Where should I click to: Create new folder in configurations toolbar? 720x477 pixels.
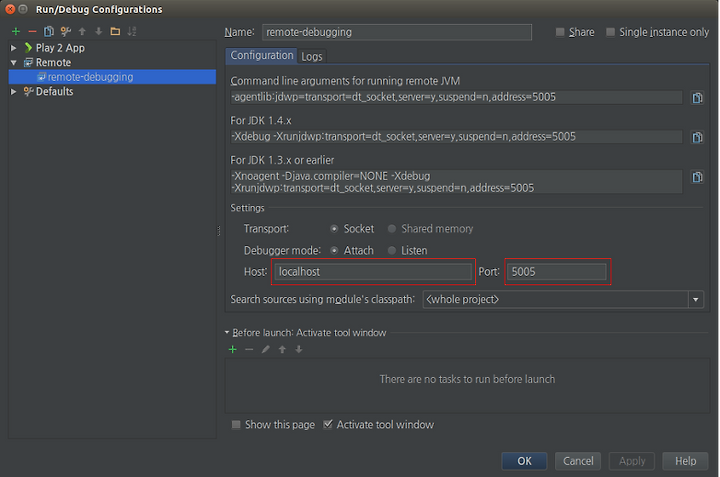pyautogui.click(x=115, y=31)
